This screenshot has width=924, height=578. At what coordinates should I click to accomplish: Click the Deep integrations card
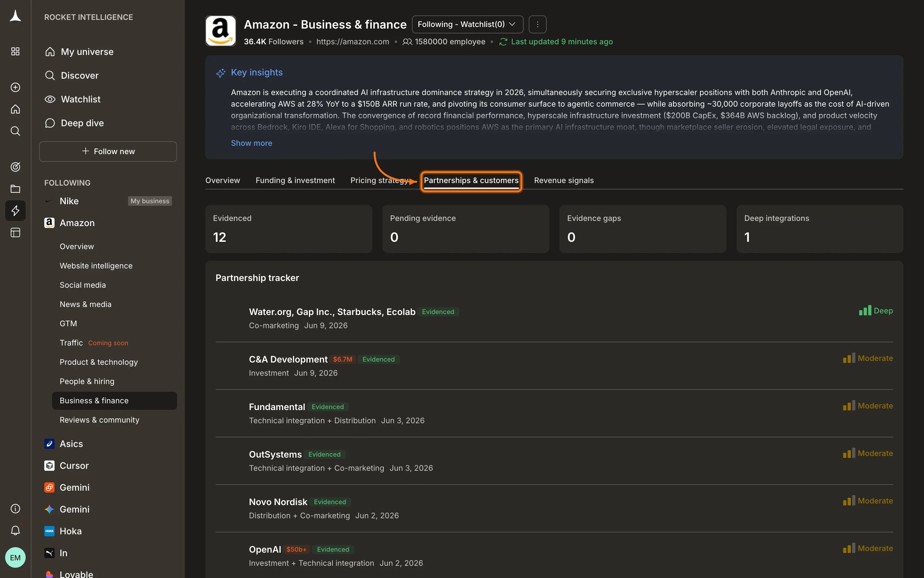820,229
